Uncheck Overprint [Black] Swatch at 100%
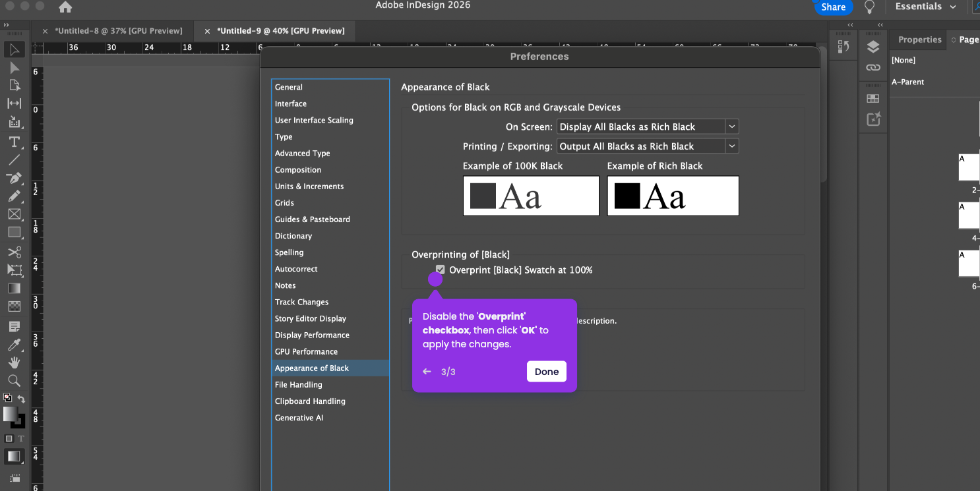This screenshot has height=491, width=980. (x=441, y=270)
